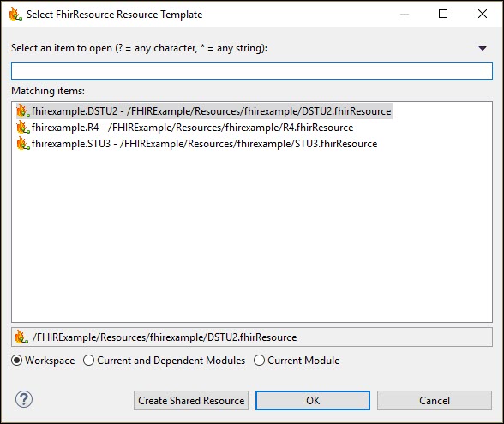Viewport: 504px width, 424px height.
Task: Open the view menu dropdown arrow
Action: click(482, 49)
